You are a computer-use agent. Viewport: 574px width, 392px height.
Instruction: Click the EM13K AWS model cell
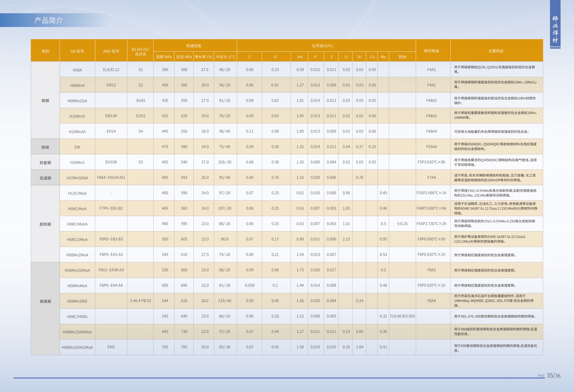(111, 116)
